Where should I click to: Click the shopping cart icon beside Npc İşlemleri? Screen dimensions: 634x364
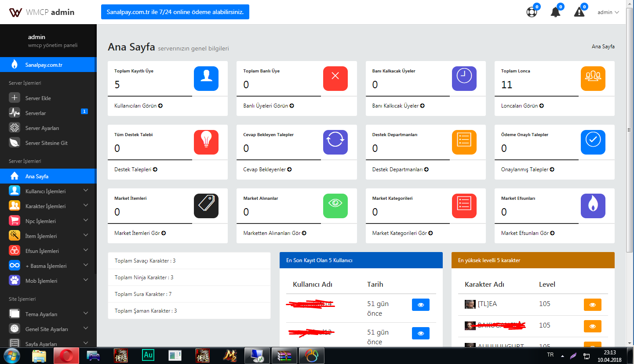tap(15, 221)
